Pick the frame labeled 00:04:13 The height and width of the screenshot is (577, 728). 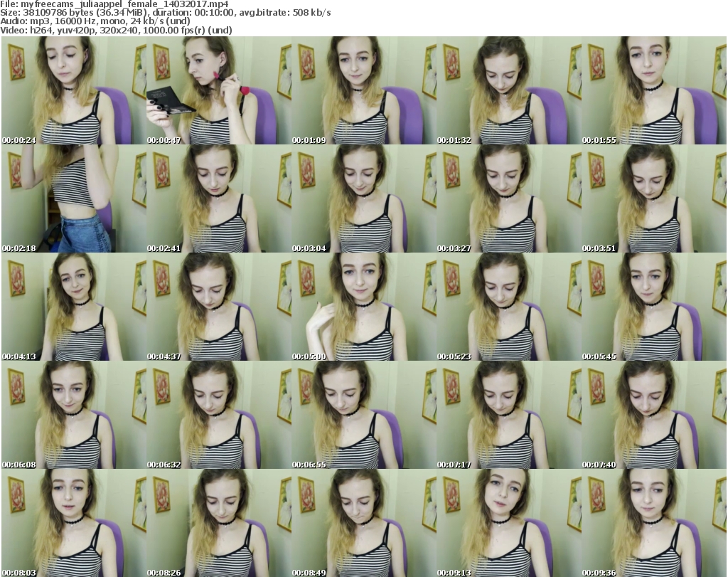[x=74, y=307]
